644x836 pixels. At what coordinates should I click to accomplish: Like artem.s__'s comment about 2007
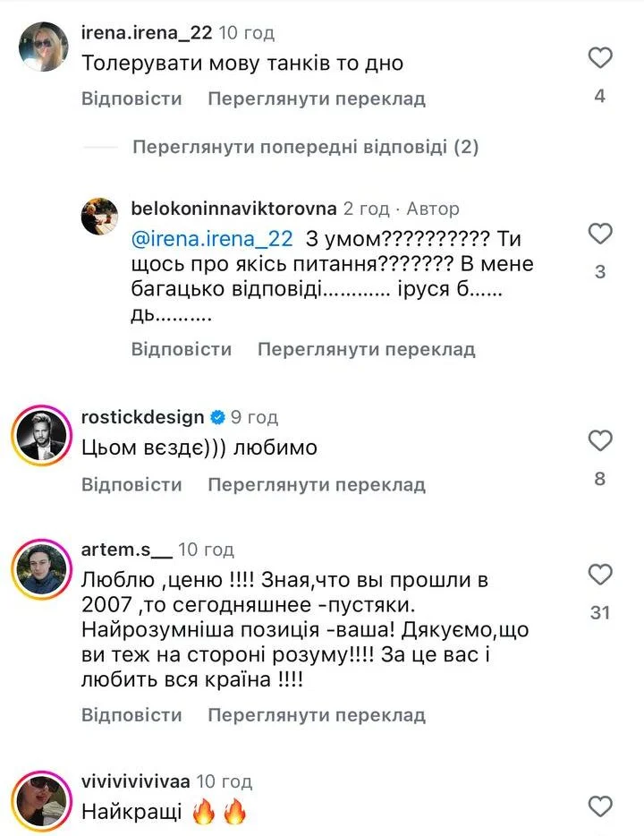(600, 574)
